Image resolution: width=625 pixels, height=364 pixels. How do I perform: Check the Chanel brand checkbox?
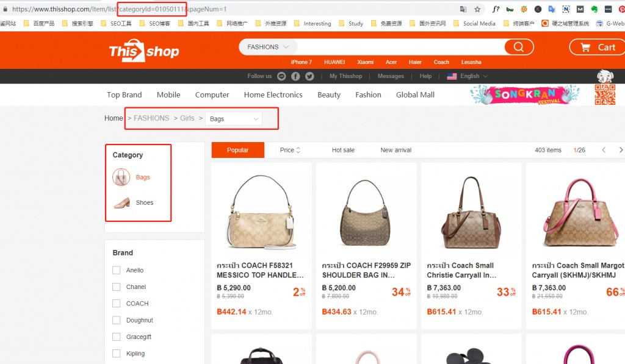(117, 287)
